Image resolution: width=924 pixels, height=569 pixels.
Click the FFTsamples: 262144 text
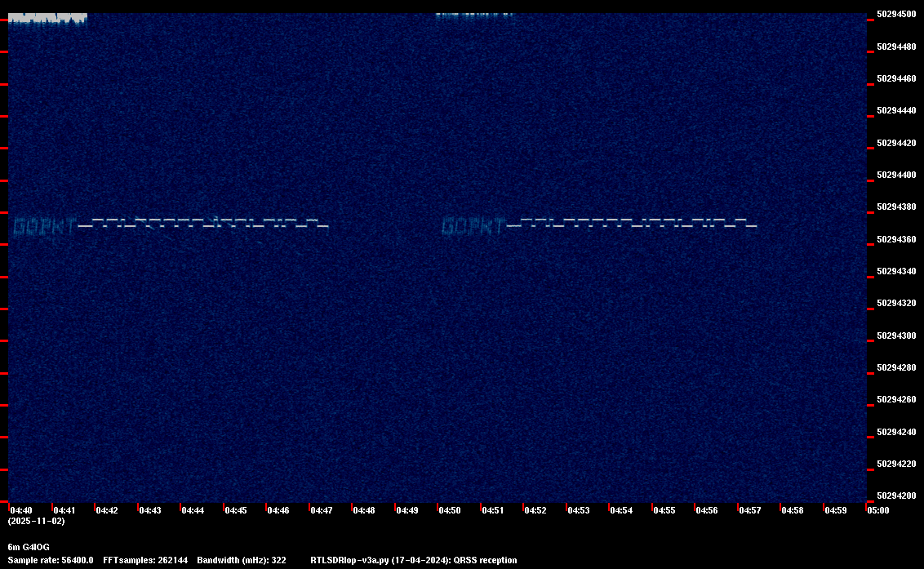[145, 560]
